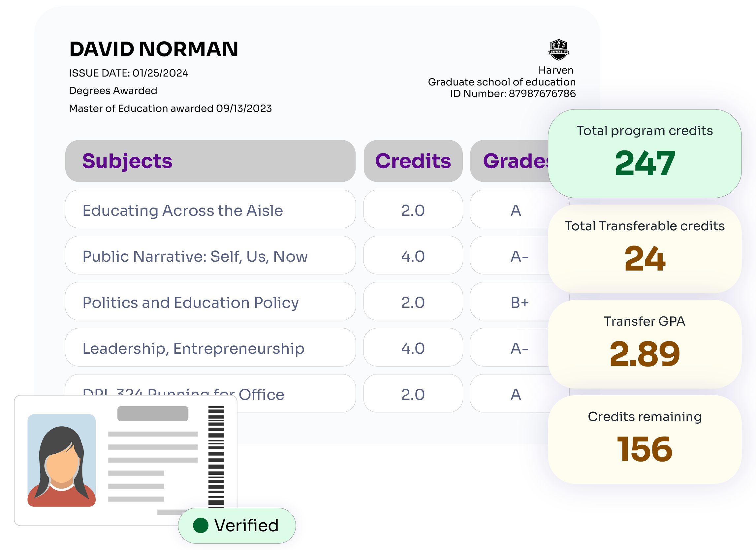Click the Transfer GPA card
Viewport: 756px width, 550px height.
click(x=644, y=344)
